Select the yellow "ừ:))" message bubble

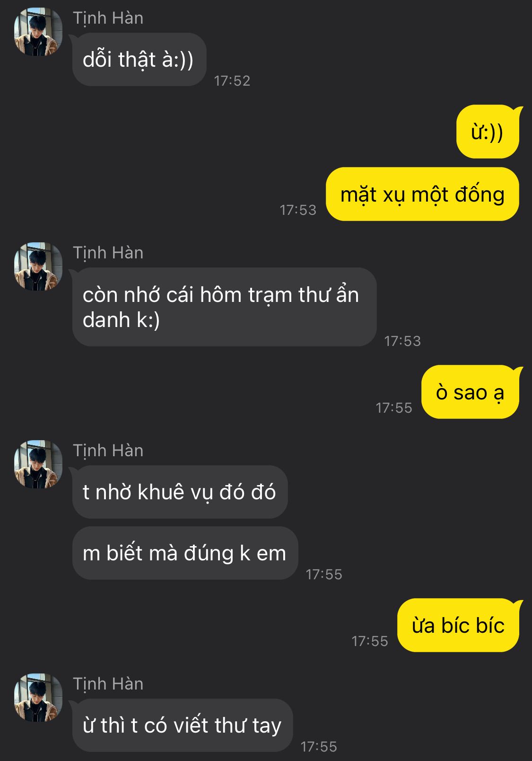(488, 132)
